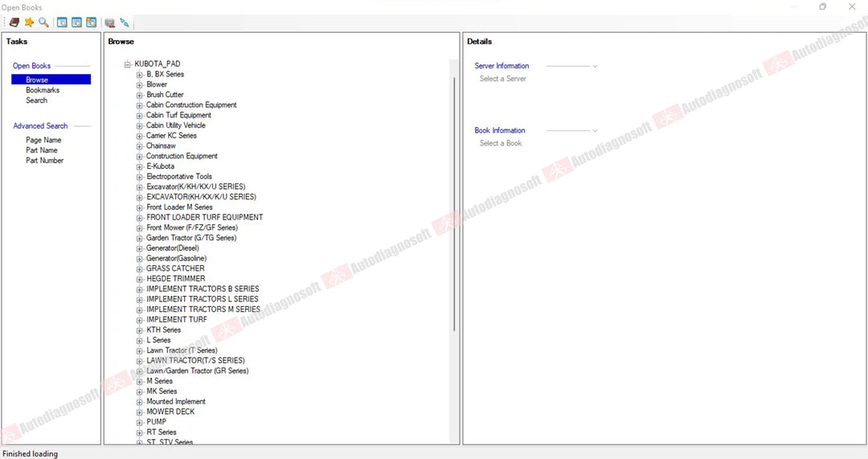
Task: Select Mounted Implement in tree
Action: pos(176,402)
